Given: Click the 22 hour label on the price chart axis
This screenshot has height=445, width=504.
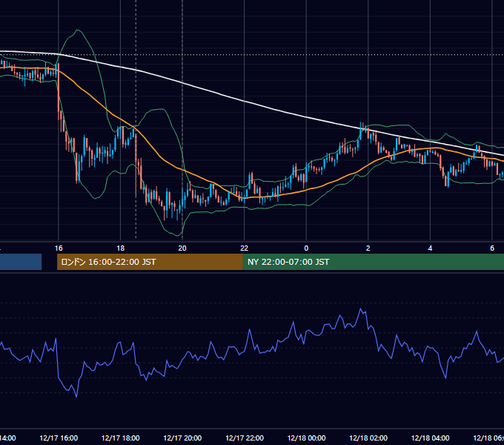Looking at the screenshot, I should pyautogui.click(x=245, y=248).
